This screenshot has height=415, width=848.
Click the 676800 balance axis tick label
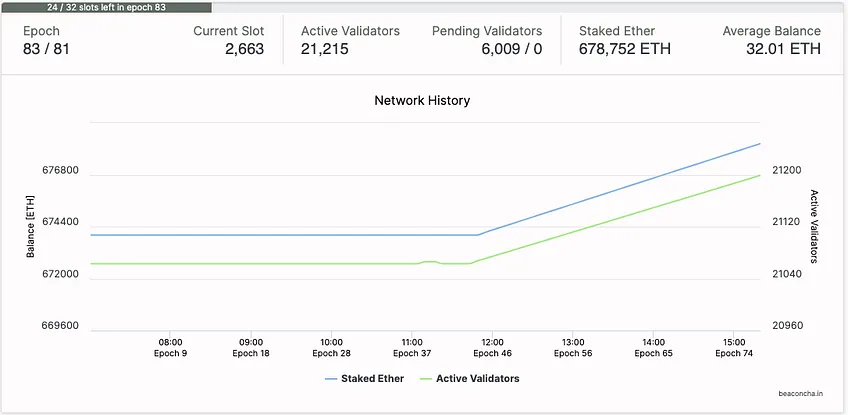(x=60, y=170)
